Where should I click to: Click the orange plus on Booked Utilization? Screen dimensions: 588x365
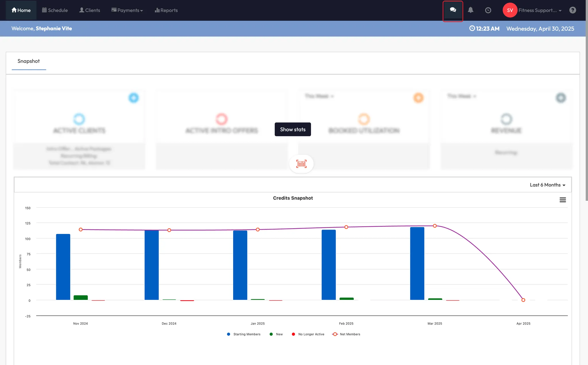pyautogui.click(x=418, y=98)
